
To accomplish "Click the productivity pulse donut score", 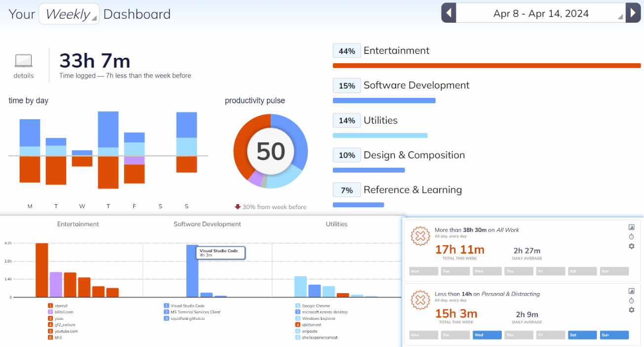I will [270, 151].
